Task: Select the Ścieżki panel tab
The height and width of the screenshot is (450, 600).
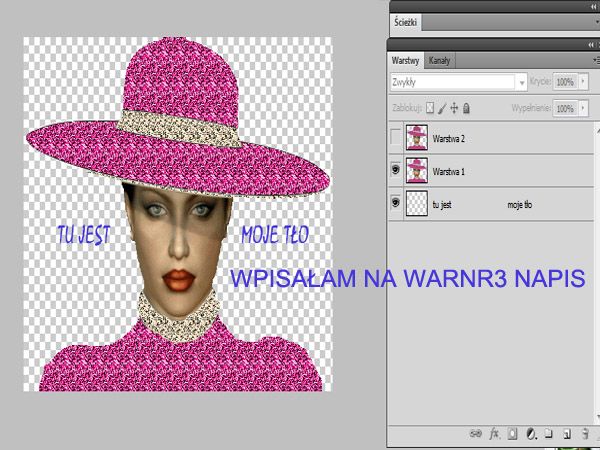Action: coord(407,22)
